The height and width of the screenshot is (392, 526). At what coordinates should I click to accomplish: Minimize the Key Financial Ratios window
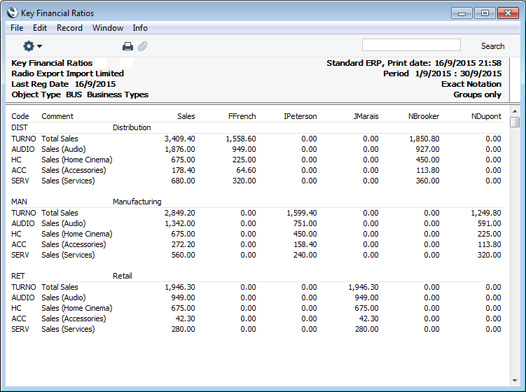462,13
